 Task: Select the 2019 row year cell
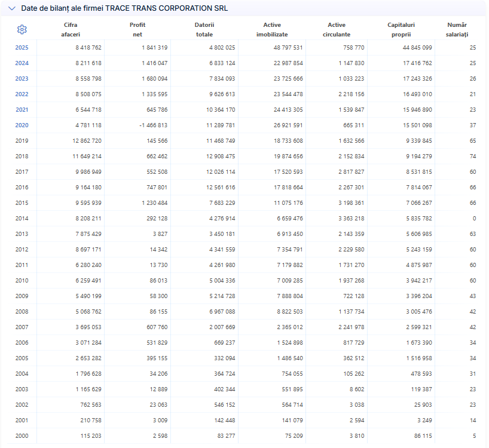pos(22,141)
